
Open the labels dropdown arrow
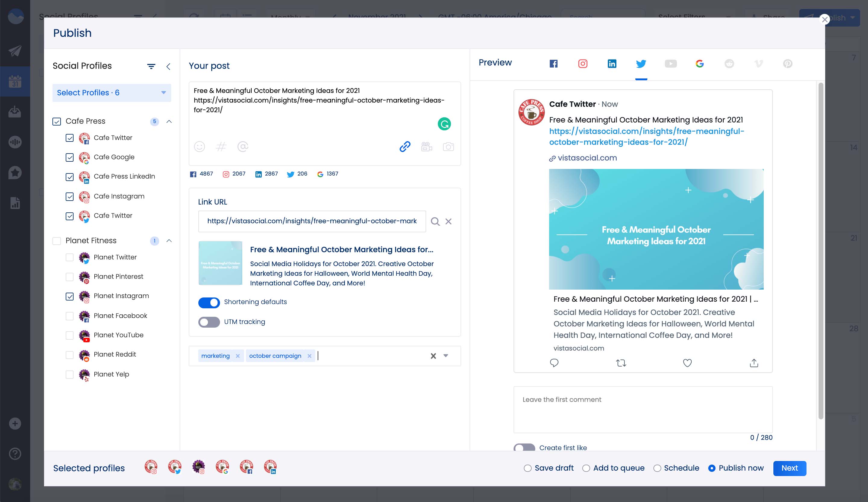[446, 356]
